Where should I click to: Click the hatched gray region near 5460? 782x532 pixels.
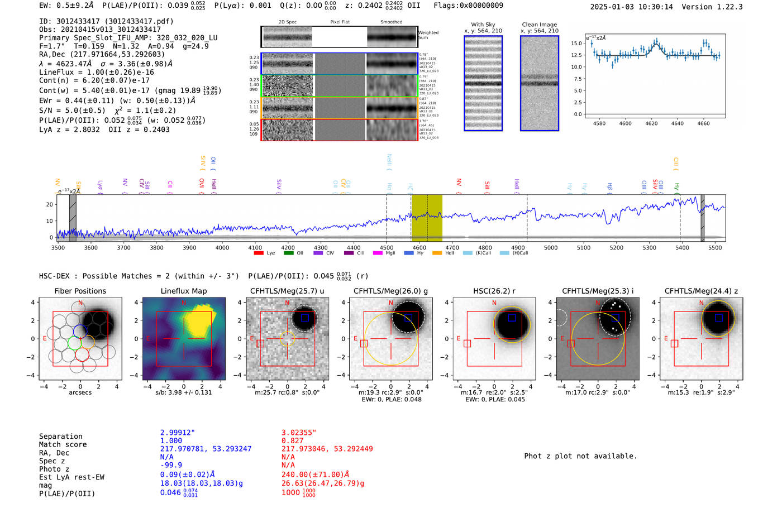point(703,218)
